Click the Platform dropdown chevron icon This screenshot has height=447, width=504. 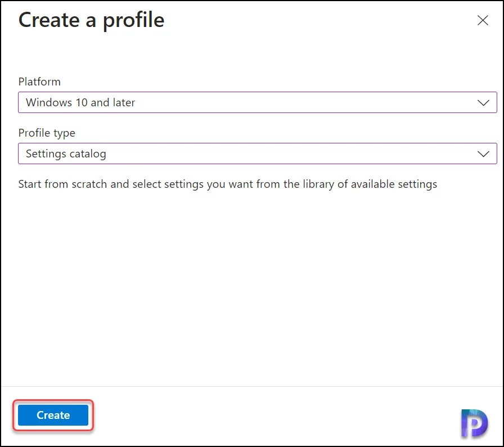coord(483,103)
